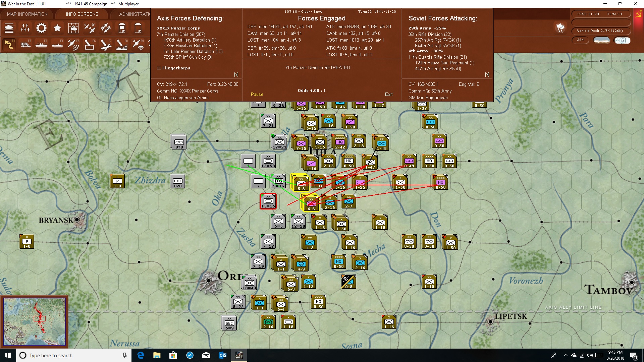Open Windows Start menu
This screenshot has height=362, width=644.
point(8,355)
